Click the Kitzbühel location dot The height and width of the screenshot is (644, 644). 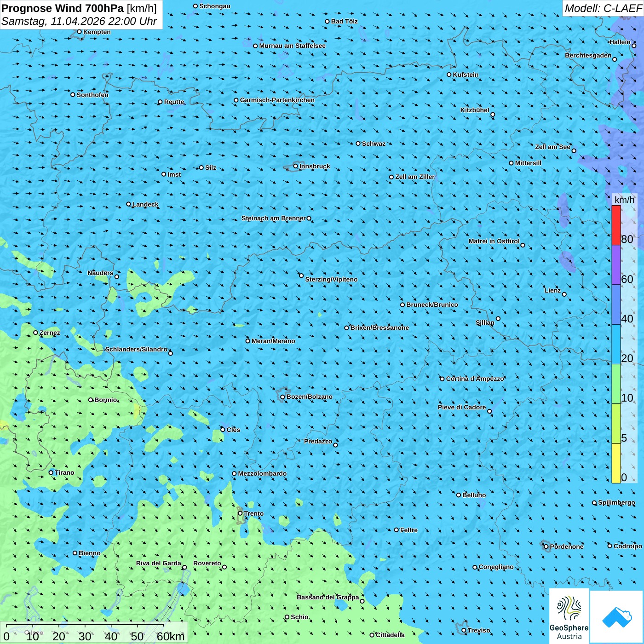pyautogui.click(x=493, y=115)
